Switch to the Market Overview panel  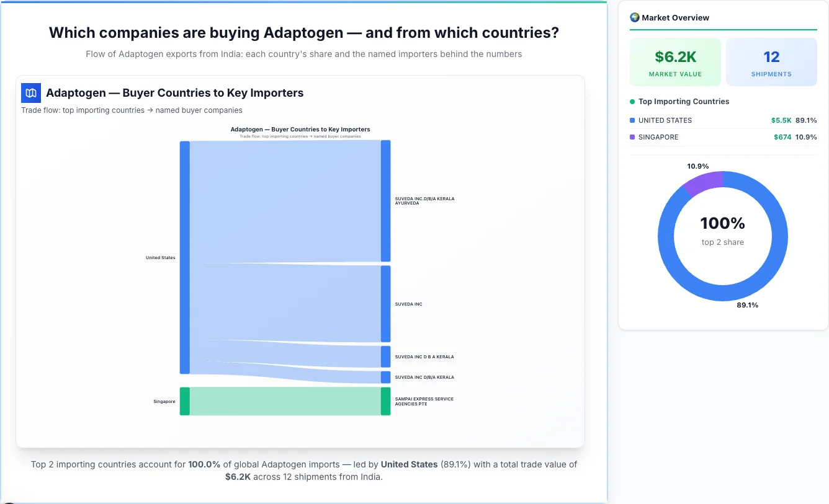coord(676,17)
